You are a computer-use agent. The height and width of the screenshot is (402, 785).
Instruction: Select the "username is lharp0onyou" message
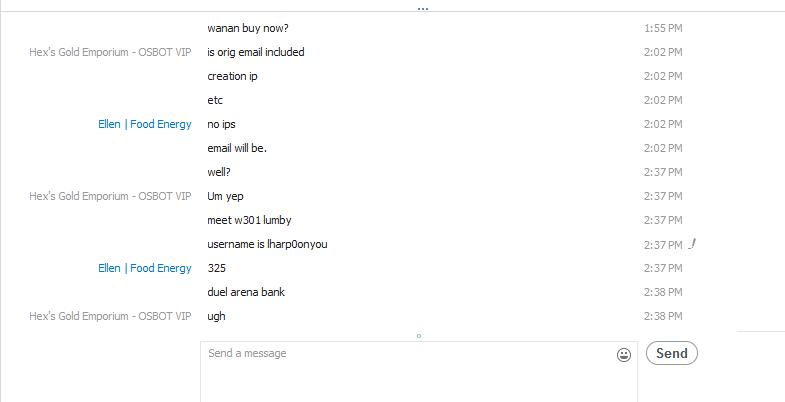pos(267,244)
